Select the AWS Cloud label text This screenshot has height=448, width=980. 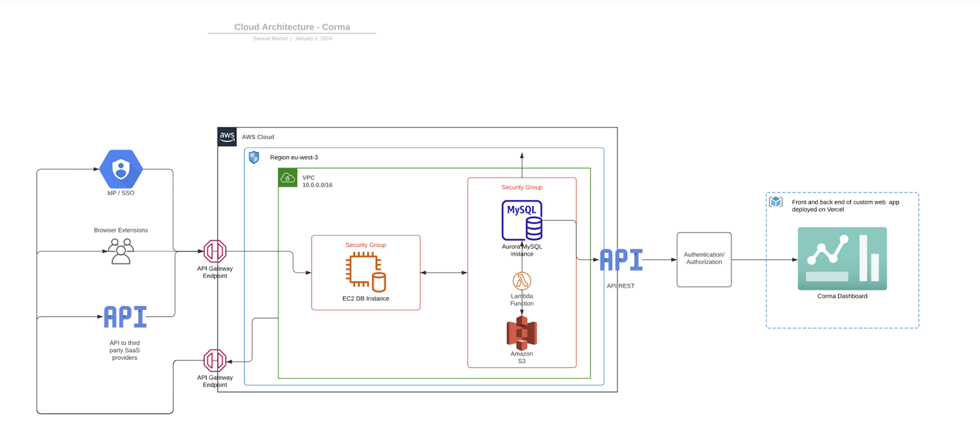tap(258, 137)
